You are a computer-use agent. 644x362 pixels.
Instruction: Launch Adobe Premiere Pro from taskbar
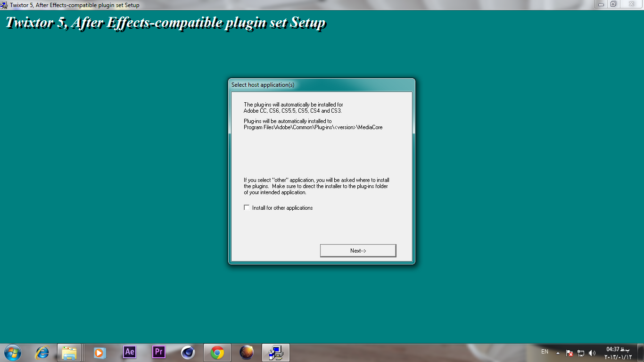click(159, 352)
